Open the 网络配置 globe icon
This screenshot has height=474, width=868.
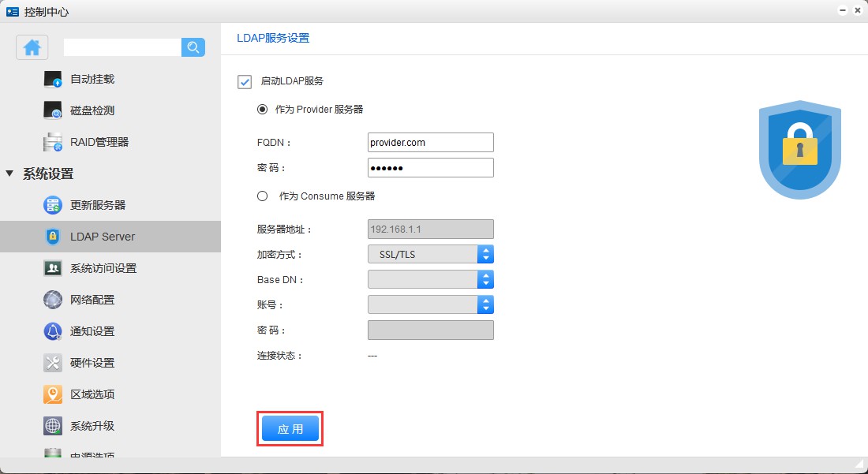[53, 300]
